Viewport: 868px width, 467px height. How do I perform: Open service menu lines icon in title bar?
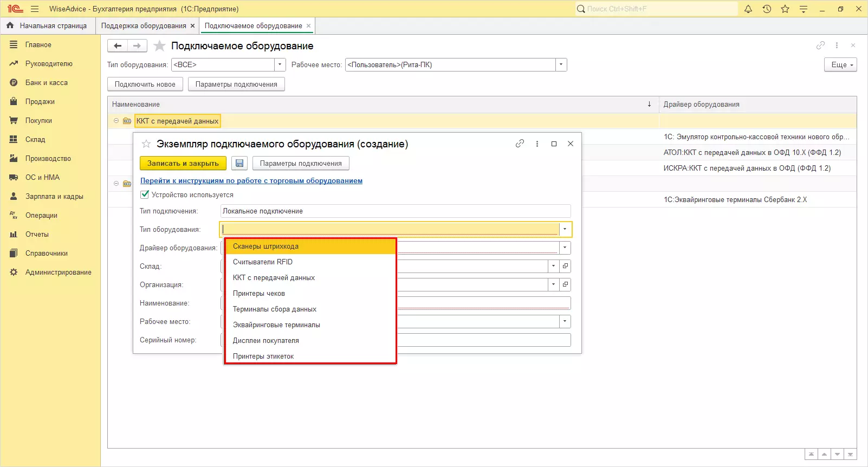point(804,9)
